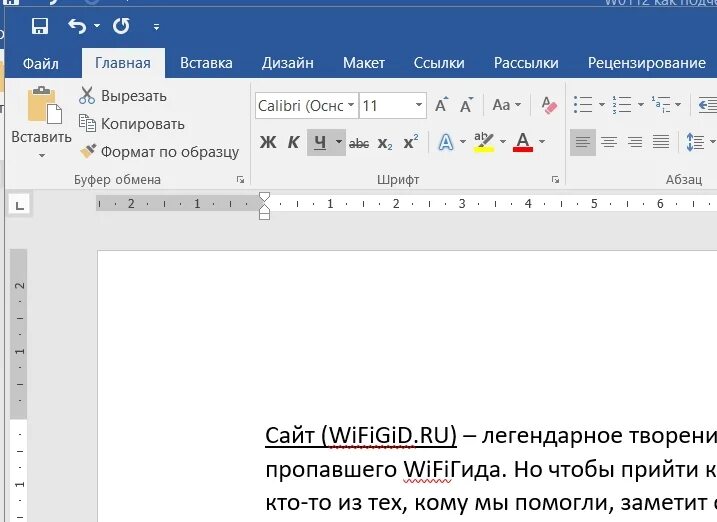The width and height of the screenshot is (717, 522).
Task: Click underlined text Сайт (WiFiGiD.RU)
Action: (361, 436)
